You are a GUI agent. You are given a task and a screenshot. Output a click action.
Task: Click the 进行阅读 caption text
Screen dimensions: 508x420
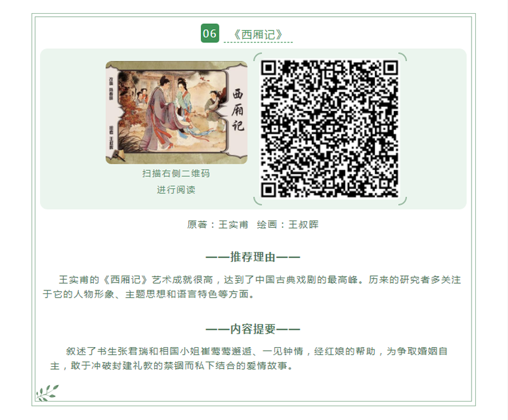click(x=176, y=190)
